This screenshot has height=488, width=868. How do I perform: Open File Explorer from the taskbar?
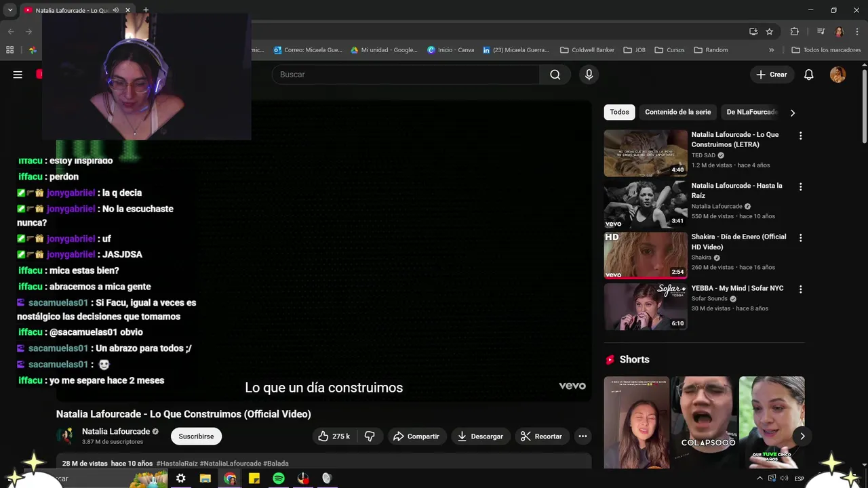click(205, 479)
